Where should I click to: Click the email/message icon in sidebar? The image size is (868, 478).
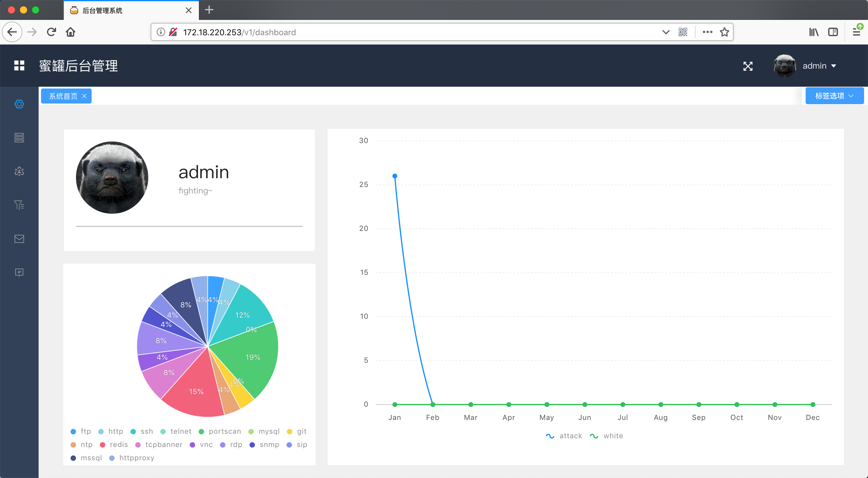(18, 238)
